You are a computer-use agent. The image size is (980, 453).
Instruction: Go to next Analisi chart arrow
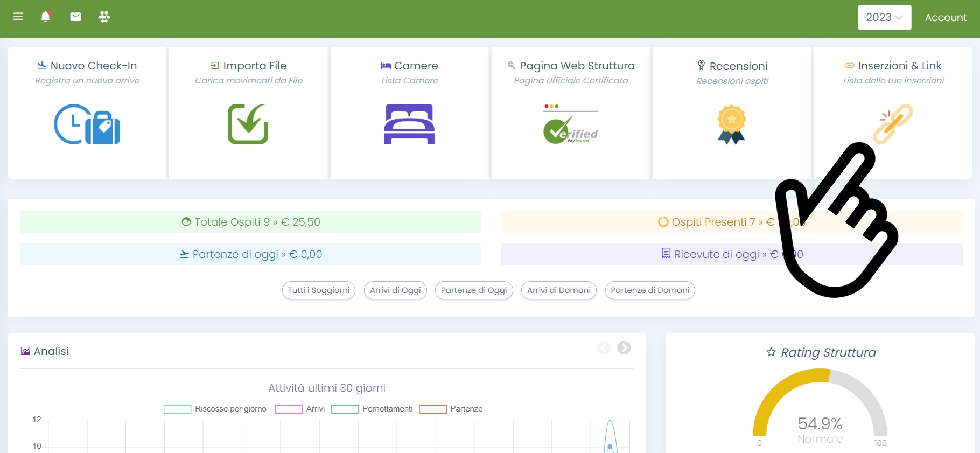point(624,348)
